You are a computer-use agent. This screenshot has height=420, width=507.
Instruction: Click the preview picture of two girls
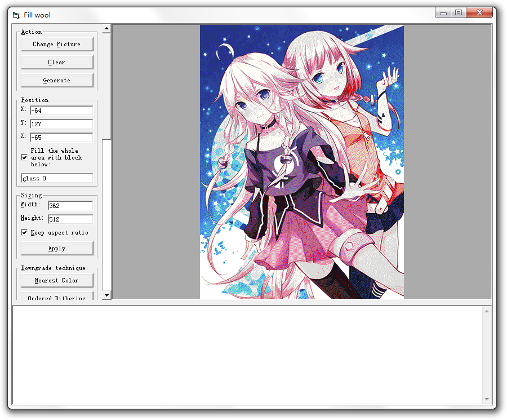pyautogui.click(x=302, y=162)
